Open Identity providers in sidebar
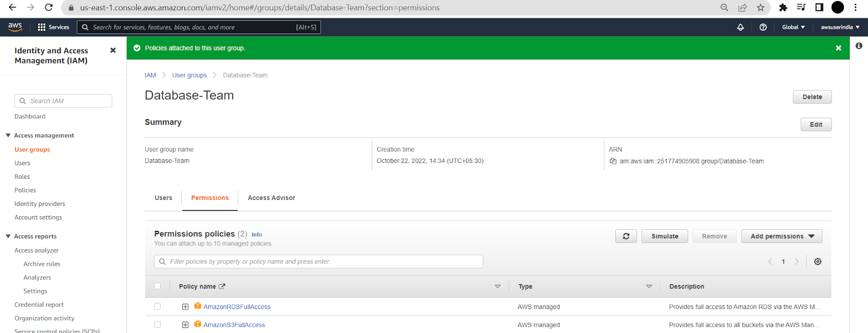Viewport: 868px width, 333px height. pos(40,204)
